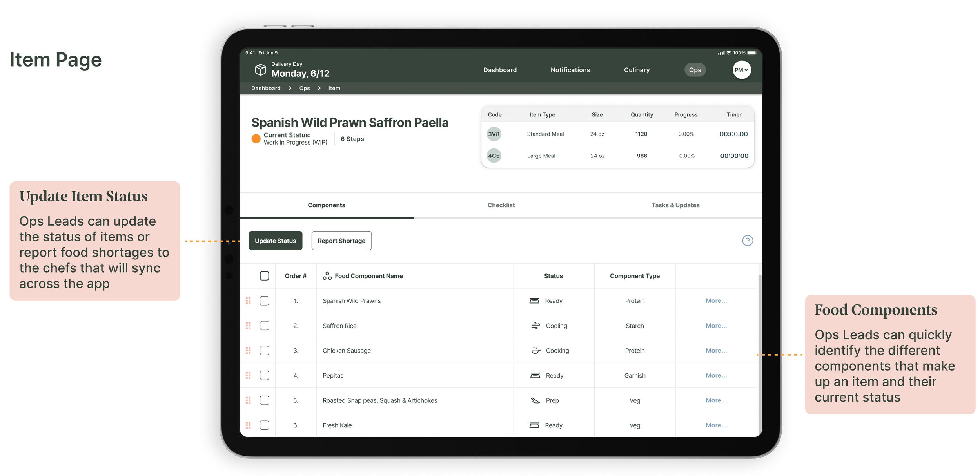Screen dimensions: 980x476
Task: Check the Saffron Rice row checkbox
Action: [x=265, y=326]
